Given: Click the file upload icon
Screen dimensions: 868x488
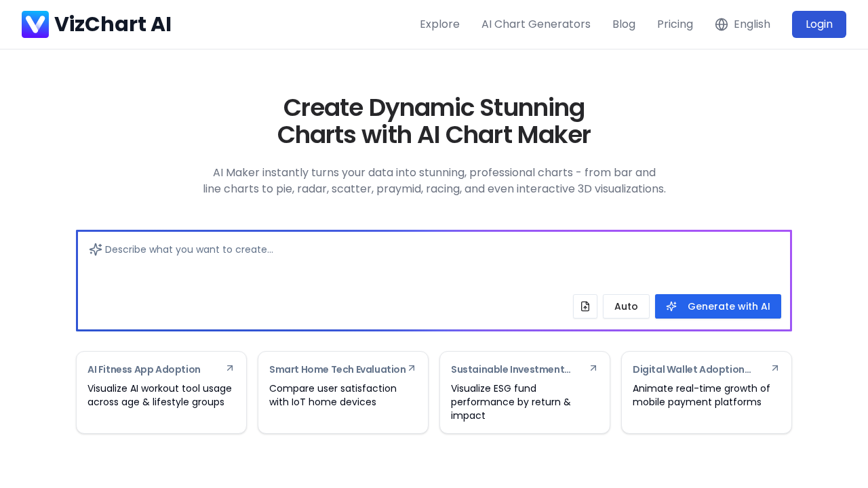Looking at the screenshot, I should [585, 306].
